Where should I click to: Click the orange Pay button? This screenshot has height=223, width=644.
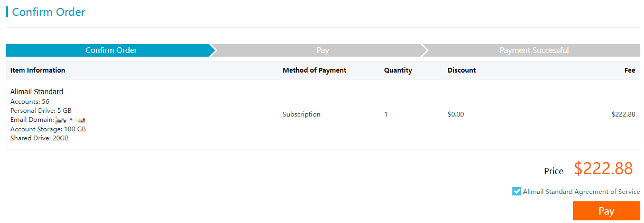click(606, 211)
